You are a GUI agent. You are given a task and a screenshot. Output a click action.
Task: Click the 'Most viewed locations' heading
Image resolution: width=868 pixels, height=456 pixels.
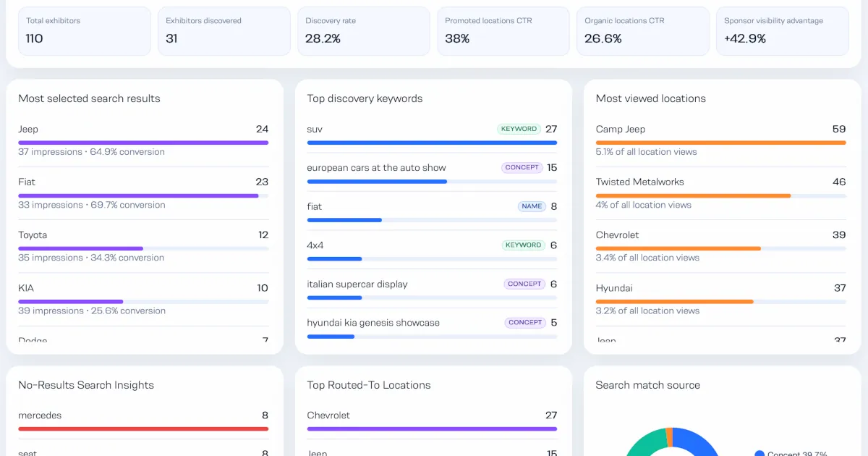tap(650, 98)
